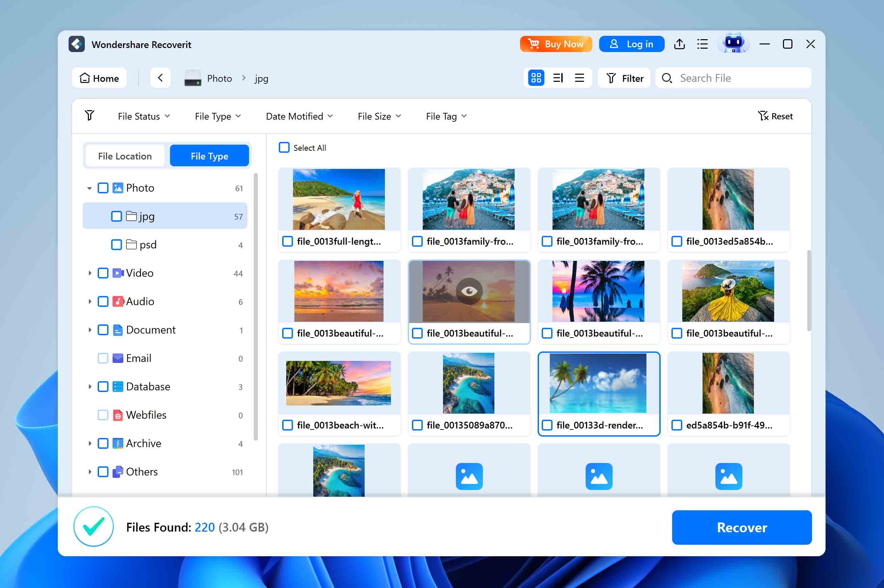Preview image using the eye icon overlay
884x588 pixels.
click(x=469, y=291)
